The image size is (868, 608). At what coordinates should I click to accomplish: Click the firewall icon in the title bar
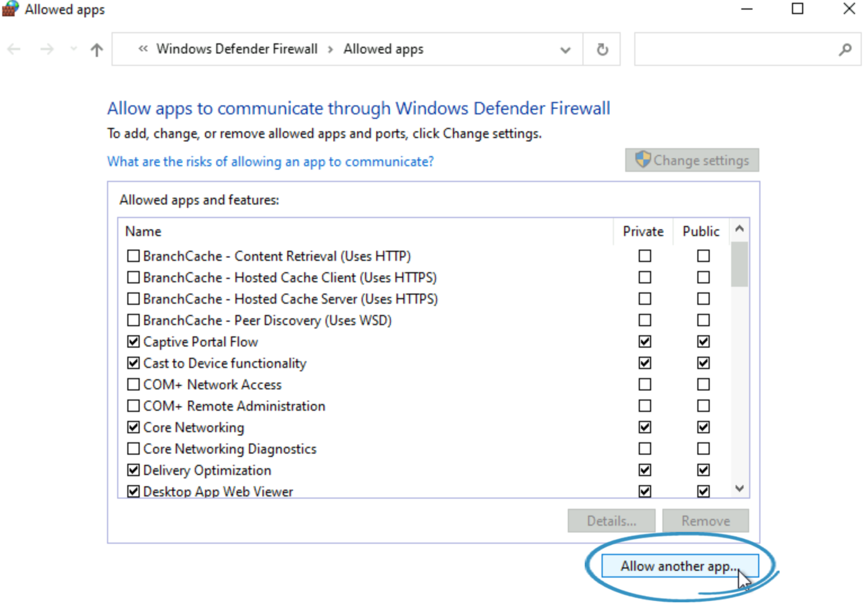tap(10, 9)
